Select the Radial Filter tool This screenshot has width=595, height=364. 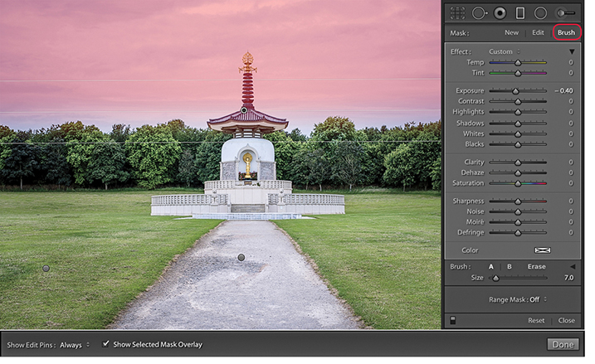click(x=540, y=13)
